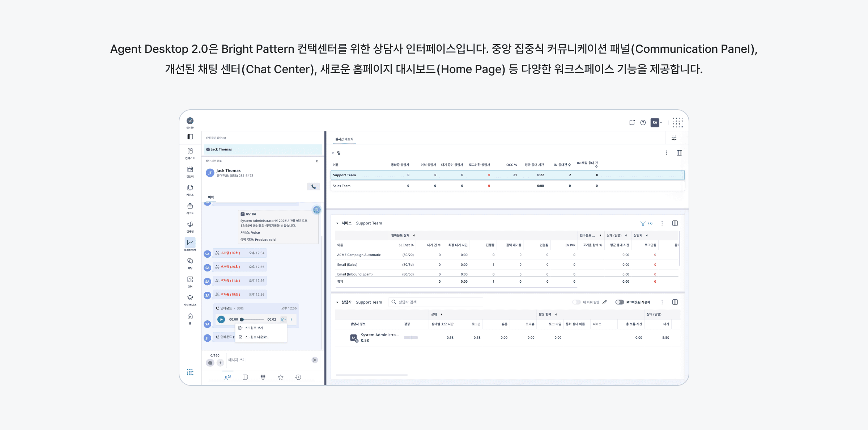Image resolution: width=868 pixels, height=430 pixels.
Task: Open the recording three-dot options
Action: click(291, 320)
